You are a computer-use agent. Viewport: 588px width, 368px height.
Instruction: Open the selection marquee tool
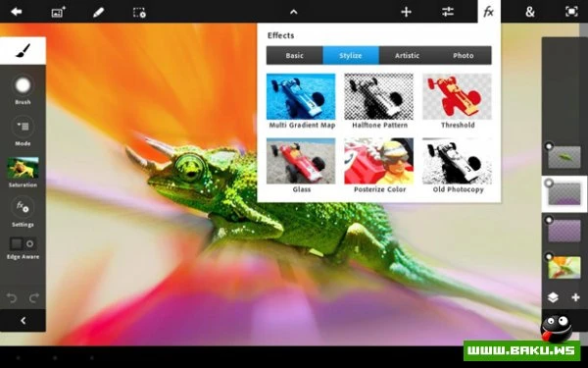pyautogui.click(x=139, y=13)
